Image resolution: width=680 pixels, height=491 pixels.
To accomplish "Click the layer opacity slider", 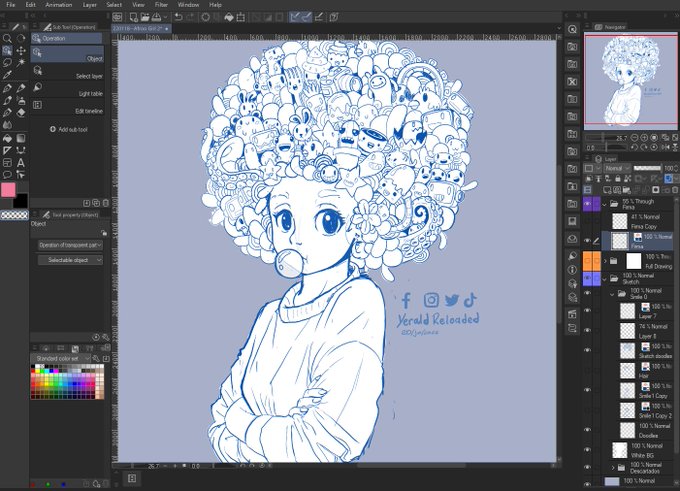I will 647,168.
